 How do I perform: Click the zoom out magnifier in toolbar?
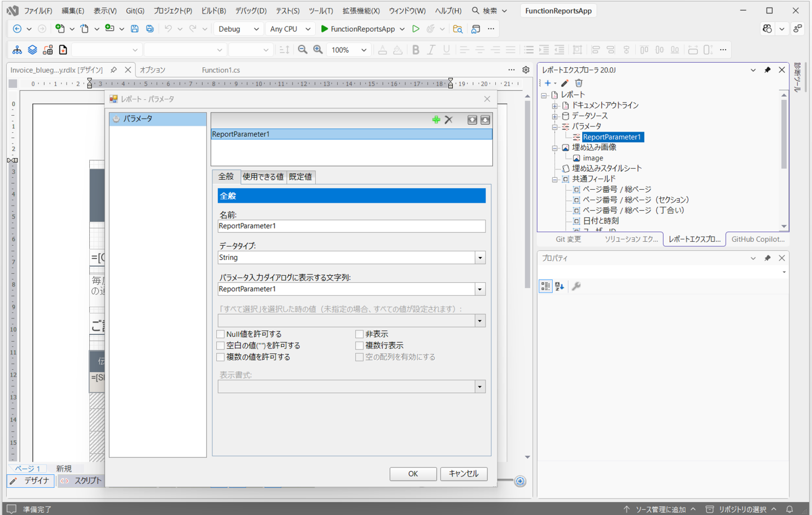303,50
